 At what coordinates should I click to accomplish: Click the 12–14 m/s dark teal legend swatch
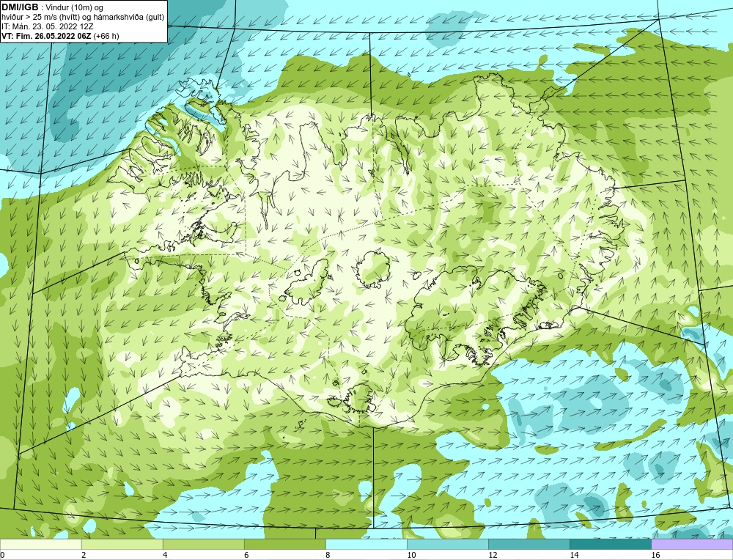[x=528, y=545]
